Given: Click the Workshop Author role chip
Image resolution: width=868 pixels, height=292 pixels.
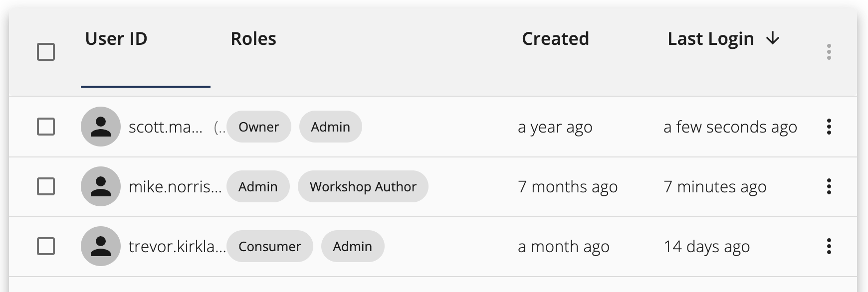Looking at the screenshot, I should pos(363,186).
